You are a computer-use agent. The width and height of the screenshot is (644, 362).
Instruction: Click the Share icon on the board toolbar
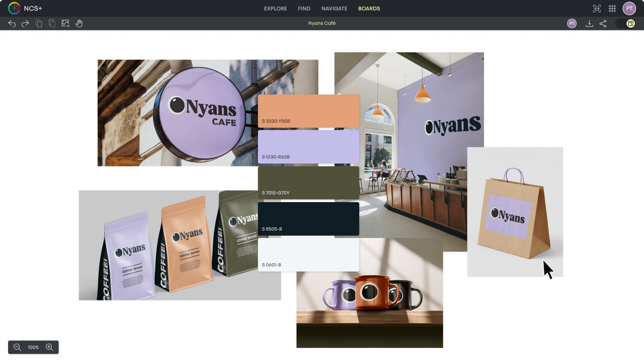click(x=603, y=23)
